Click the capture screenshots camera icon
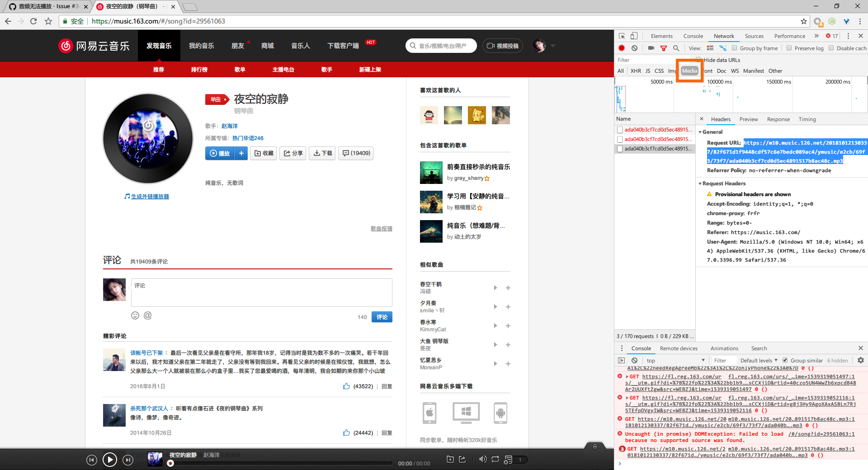868x470 pixels. 651,48
